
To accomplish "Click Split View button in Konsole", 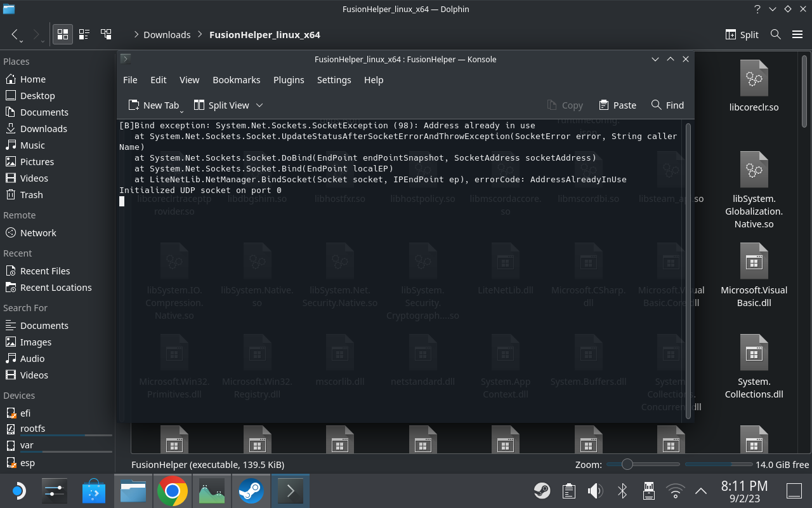I will click(x=221, y=105).
